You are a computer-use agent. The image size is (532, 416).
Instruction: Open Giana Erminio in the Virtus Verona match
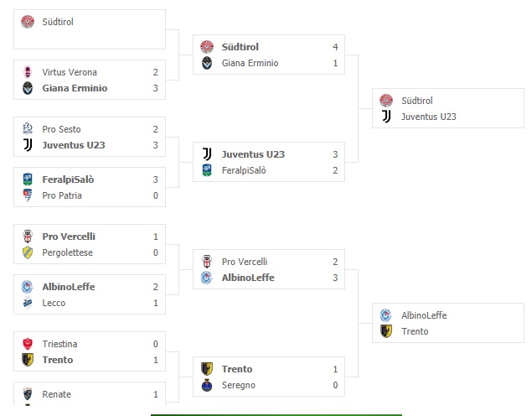coord(75,88)
